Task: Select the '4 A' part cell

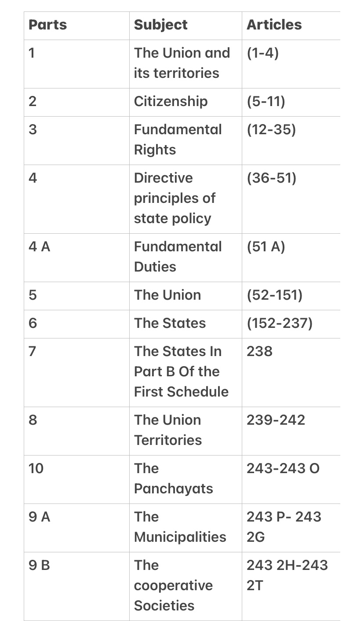Action: 40,246
